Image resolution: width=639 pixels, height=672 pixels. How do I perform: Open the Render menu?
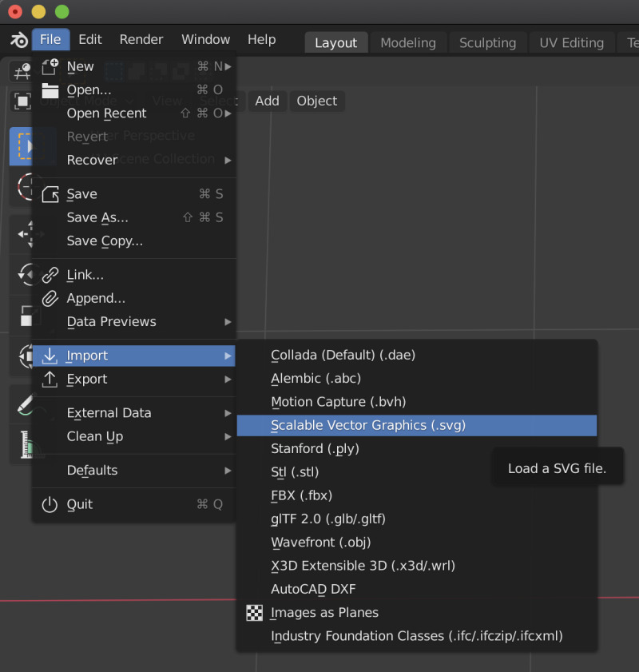[141, 39]
